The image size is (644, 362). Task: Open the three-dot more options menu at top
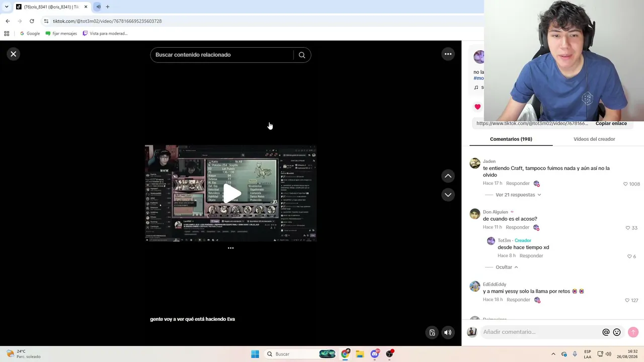point(448,54)
